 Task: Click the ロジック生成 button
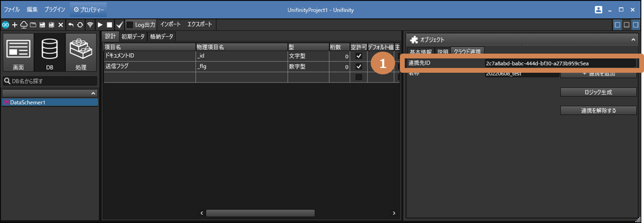pyautogui.click(x=598, y=92)
